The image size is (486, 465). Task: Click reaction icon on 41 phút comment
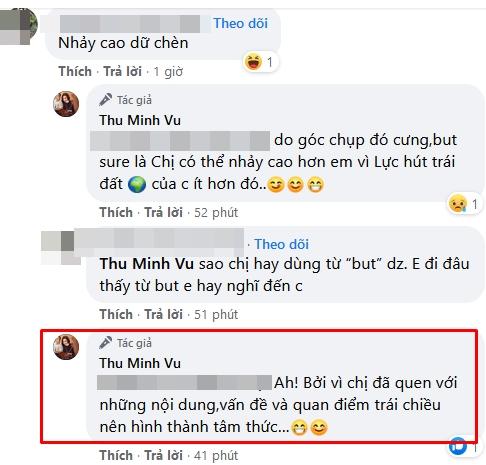(458, 446)
